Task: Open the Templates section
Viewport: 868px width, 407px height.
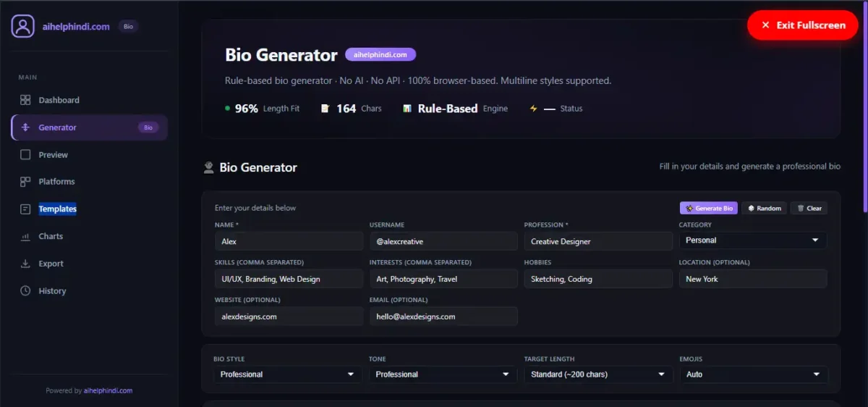Action: (89, 209)
